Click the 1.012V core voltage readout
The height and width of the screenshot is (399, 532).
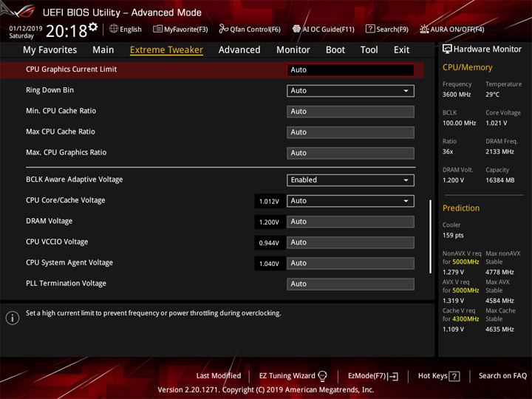(269, 201)
